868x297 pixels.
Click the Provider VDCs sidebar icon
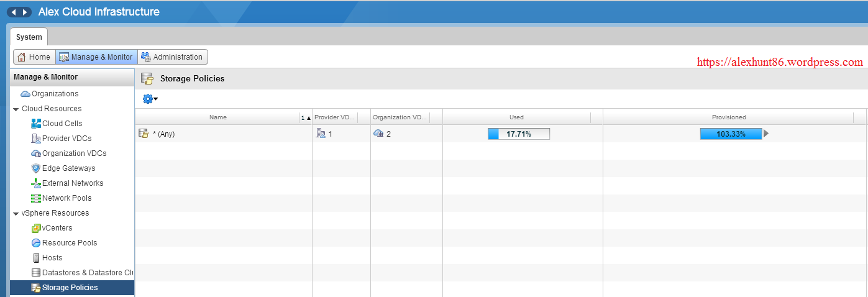click(x=36, y=139)
